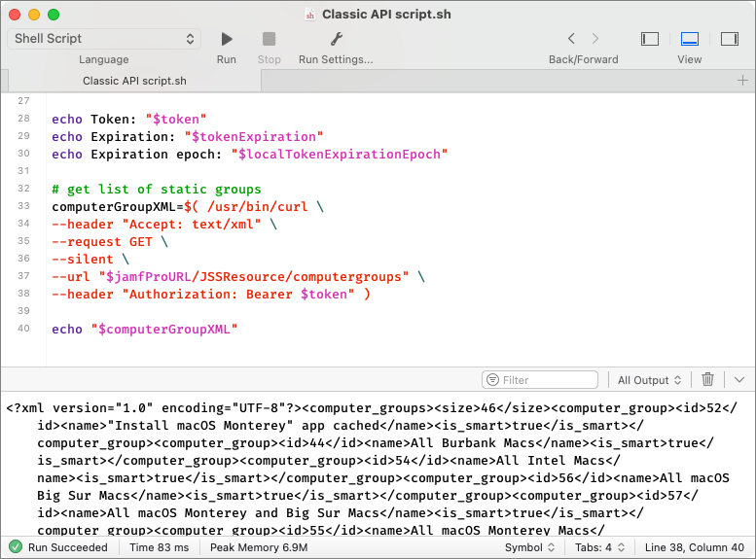Click line number 40 in the gutter
The height and width of the screenshot is (559, 756).
23,329
